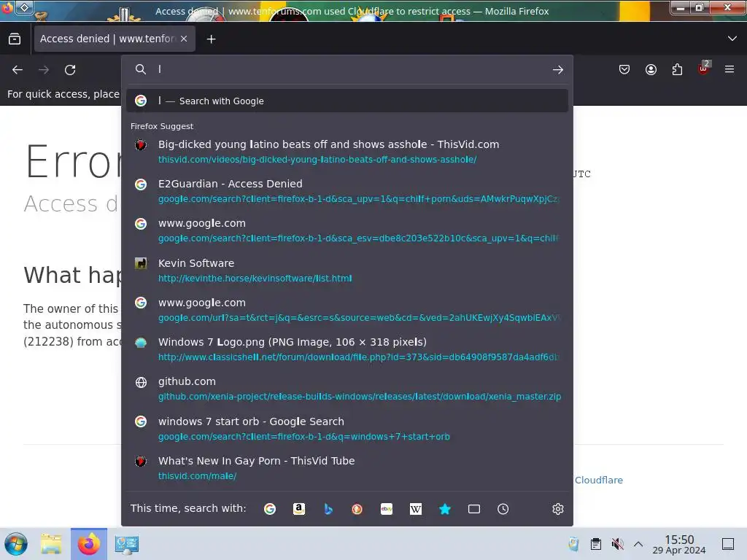Open the Kevin Software suggestion

[x=347, y=271]
